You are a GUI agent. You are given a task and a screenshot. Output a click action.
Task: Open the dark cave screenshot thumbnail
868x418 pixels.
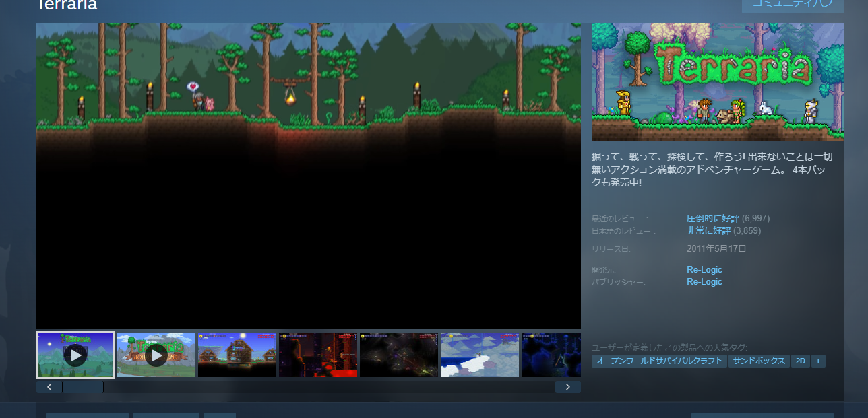click(399, 355)
